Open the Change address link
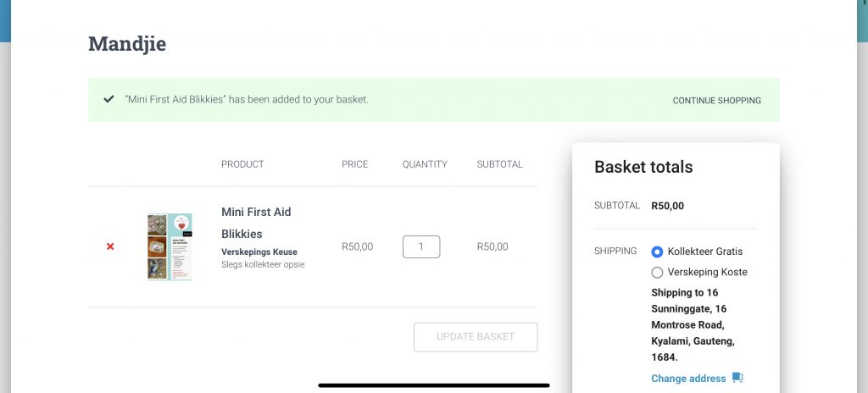The image size is (868, 393). coord(688,379)
